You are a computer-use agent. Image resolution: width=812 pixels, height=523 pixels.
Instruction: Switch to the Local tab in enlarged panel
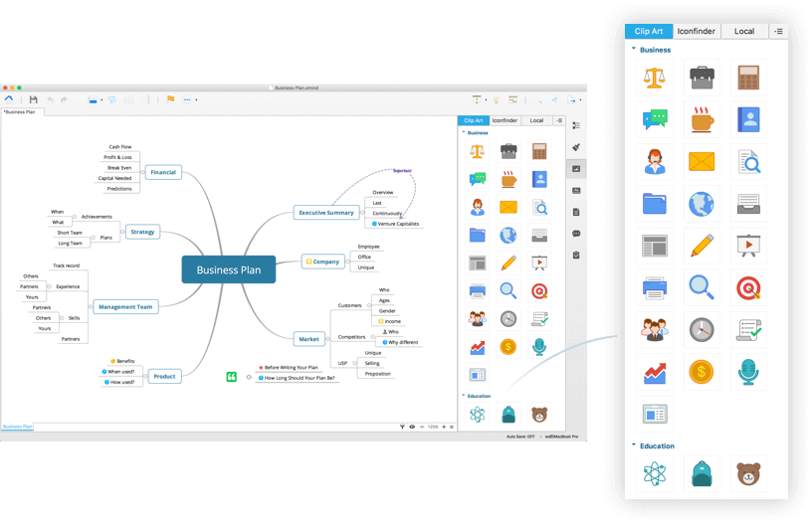pyautogui.click(x=744, y=31)
